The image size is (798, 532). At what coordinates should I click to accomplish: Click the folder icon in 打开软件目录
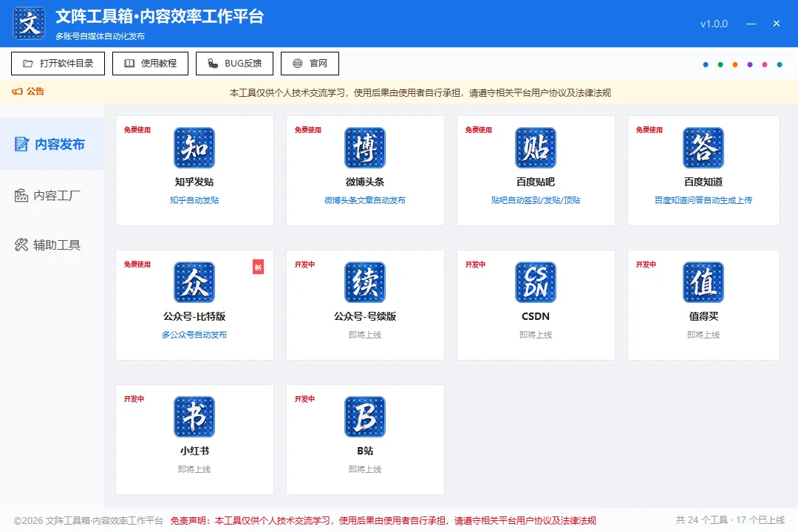click(x=28, y=64)
